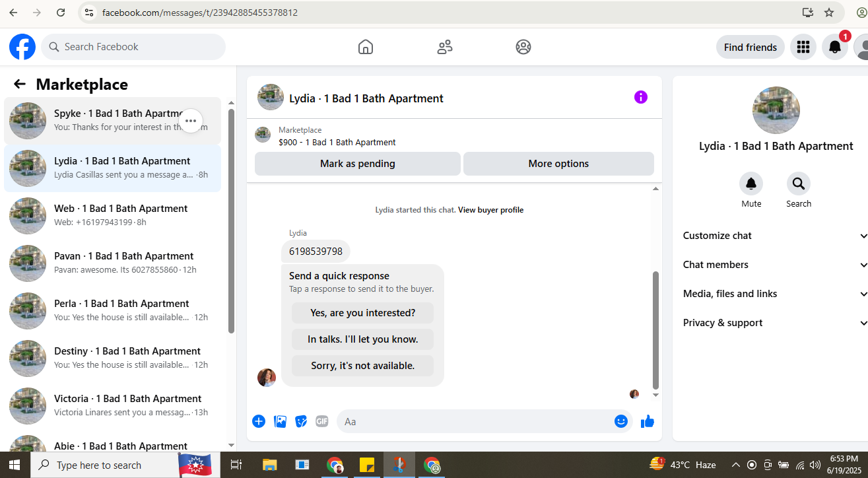The height and width of the screenshot is (478, 868).
Task: Click the Search Facebook field
Action: (133, 47)
